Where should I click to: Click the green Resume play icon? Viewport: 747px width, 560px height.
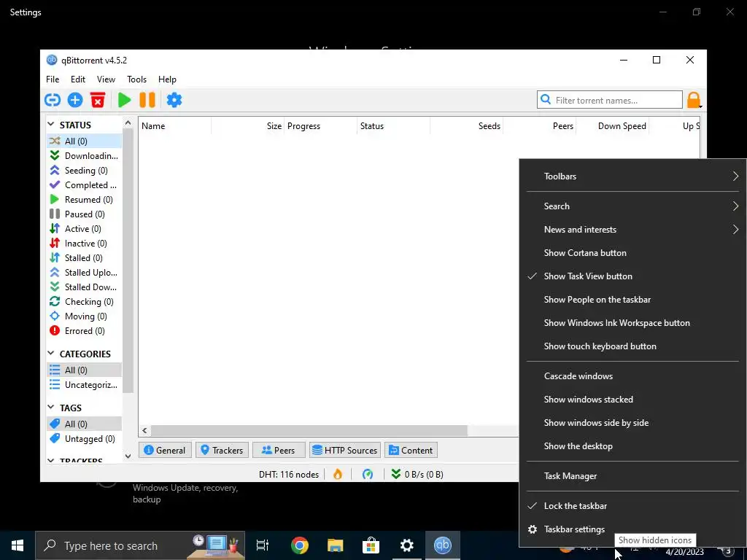pyautogui.click(x=124, y=100)
